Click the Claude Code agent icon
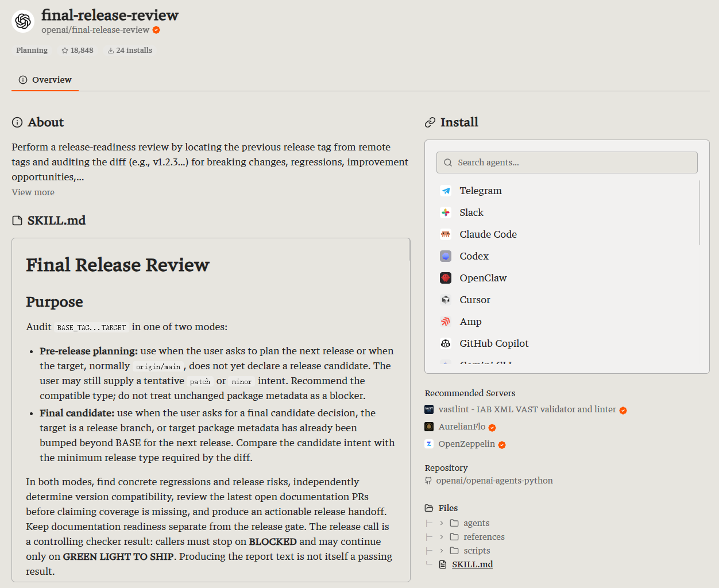719x588 pixels. tap(446, 234)
